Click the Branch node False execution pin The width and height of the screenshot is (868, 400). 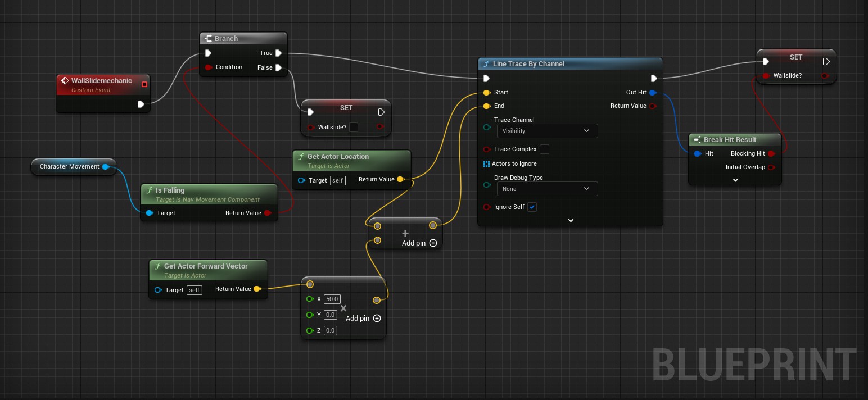278,68
